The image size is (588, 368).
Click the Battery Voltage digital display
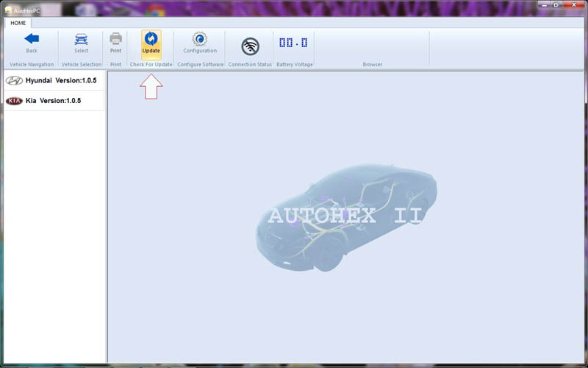293,43
